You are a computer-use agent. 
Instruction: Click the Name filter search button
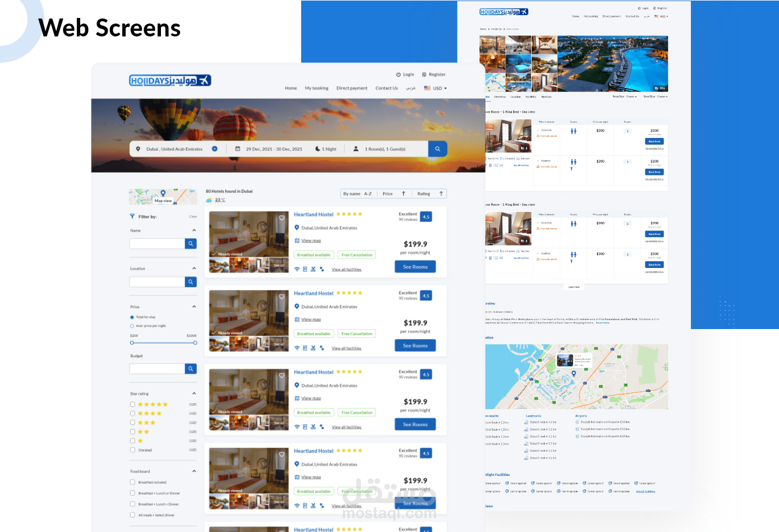191,243
